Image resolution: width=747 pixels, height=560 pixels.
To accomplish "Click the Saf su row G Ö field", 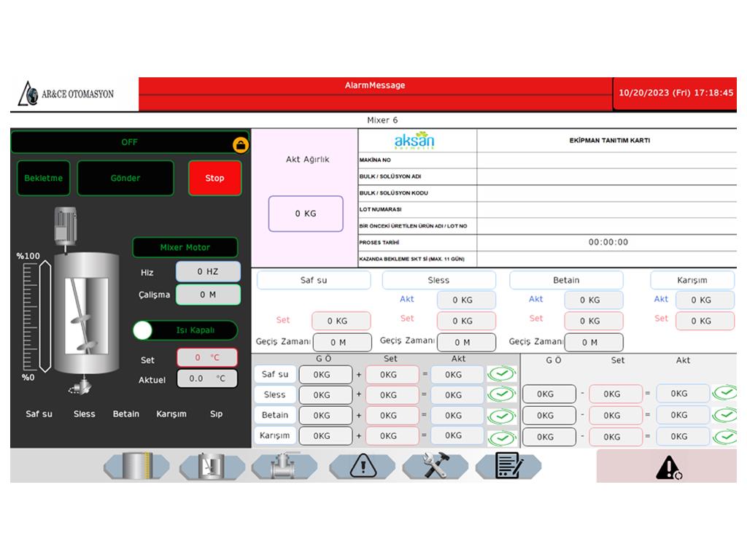I will [x=326, y=375].
